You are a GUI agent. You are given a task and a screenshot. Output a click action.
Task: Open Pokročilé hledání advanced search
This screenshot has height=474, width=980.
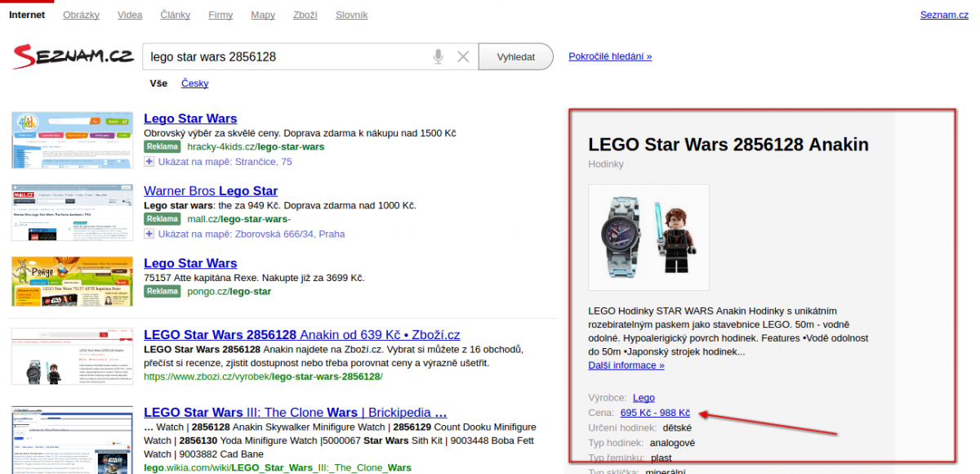(x=610, y=56)
